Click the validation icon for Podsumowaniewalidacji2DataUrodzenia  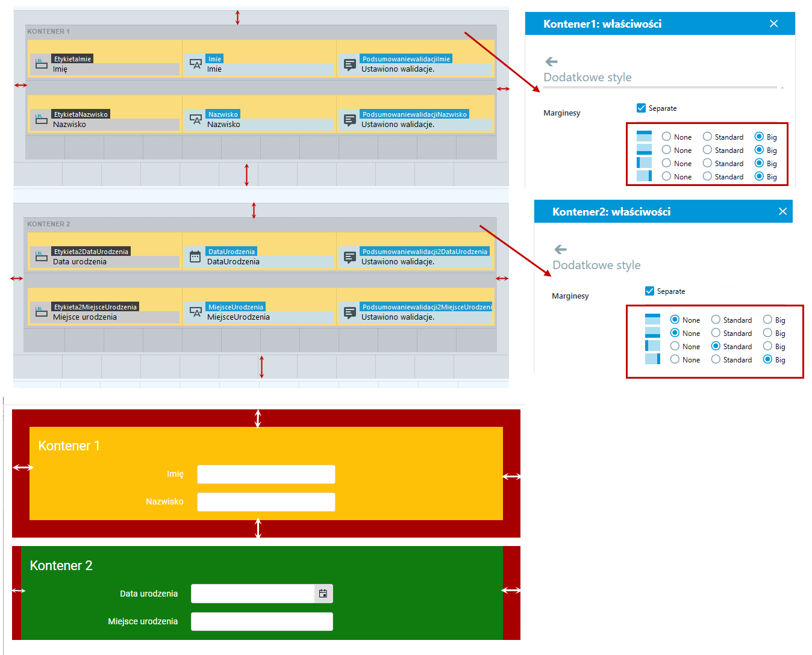click(x=350, y=256)
